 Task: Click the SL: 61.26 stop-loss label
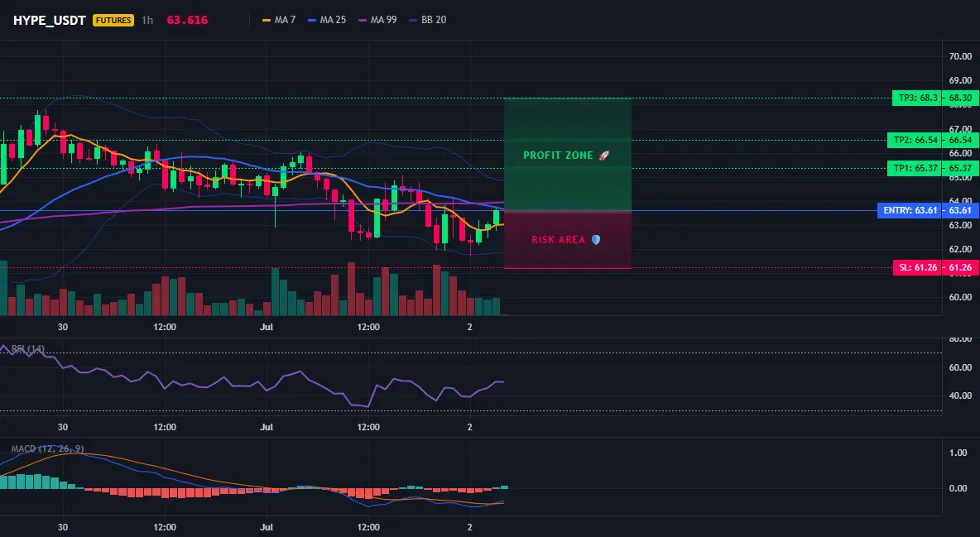click(917, 267)
